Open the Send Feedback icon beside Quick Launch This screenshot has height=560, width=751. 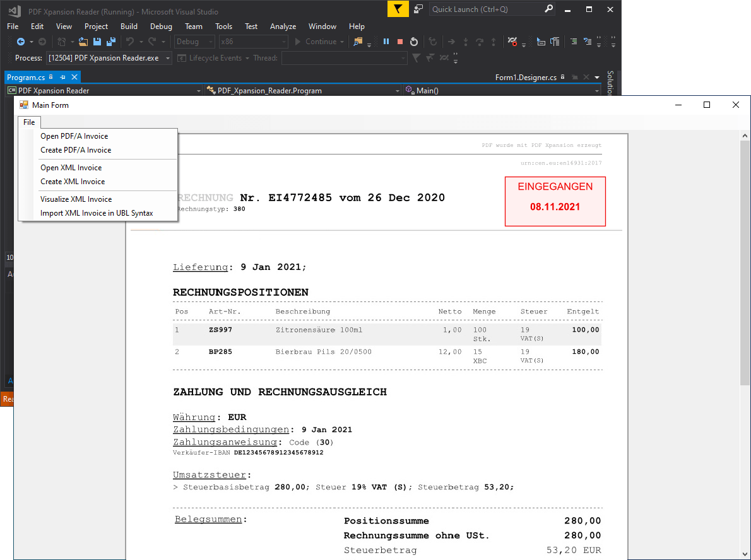pos(417,9)
